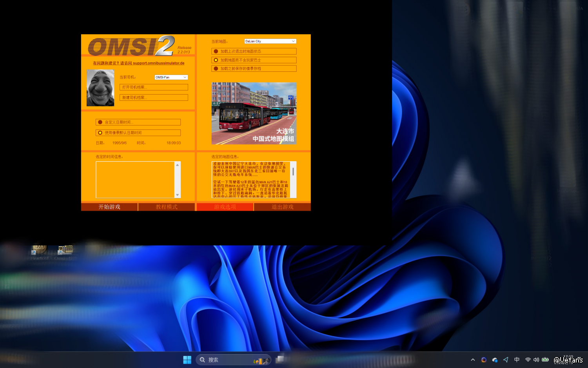Click the OMSI 2 logo

click(131, 46)
